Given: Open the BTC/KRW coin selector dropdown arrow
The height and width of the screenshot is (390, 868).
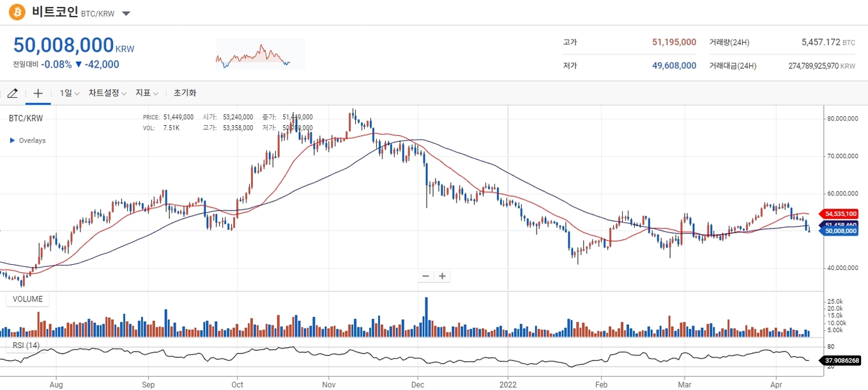Looking at the screenshot, I should click(x=126, y=13).
